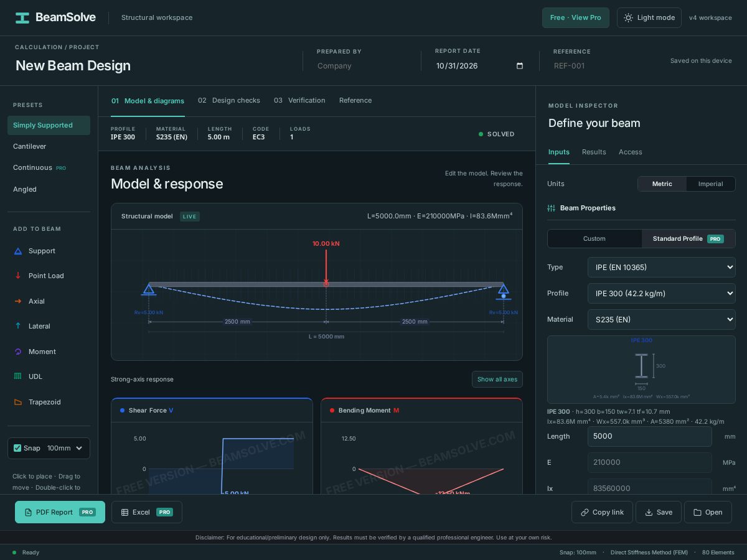Select the Lateral load arrow icon
The image size is (747, 560).
coord(18,326)
